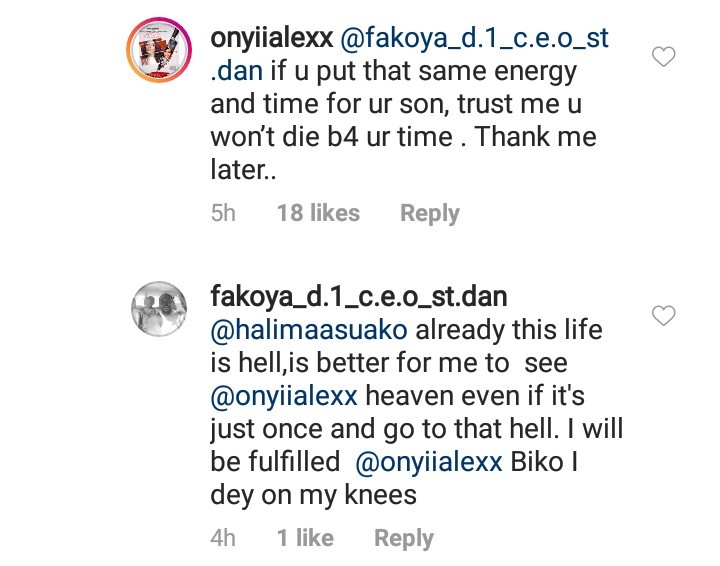Open fakoya_d.1_c.e.o_st.dan's profile picture

pyautogui.click(x=159, y=309)
